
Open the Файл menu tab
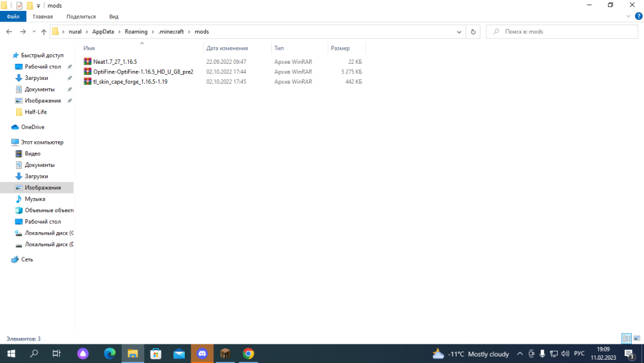(13, 17)
